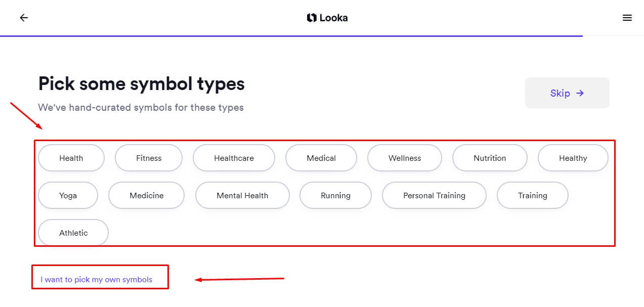Enable the Medical symbol type
Viewport: 644px width, 307px height.
pyautogui.click(x=321, y=158)
